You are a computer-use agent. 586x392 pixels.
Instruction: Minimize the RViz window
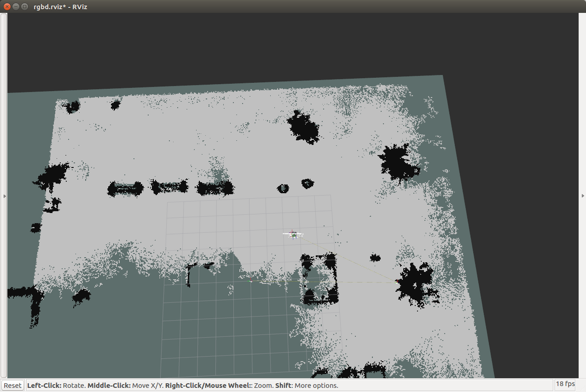point(16,6)
